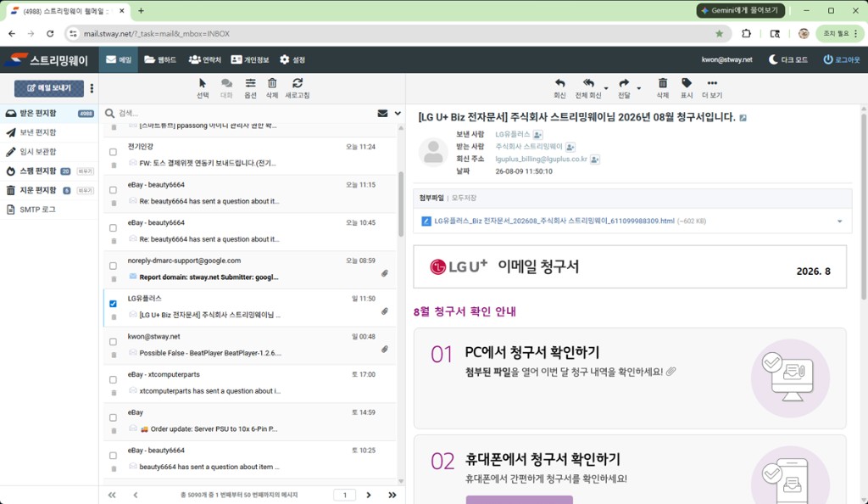868x504 pixels.
Task: Reload the browser page
Action: [50, 34]
